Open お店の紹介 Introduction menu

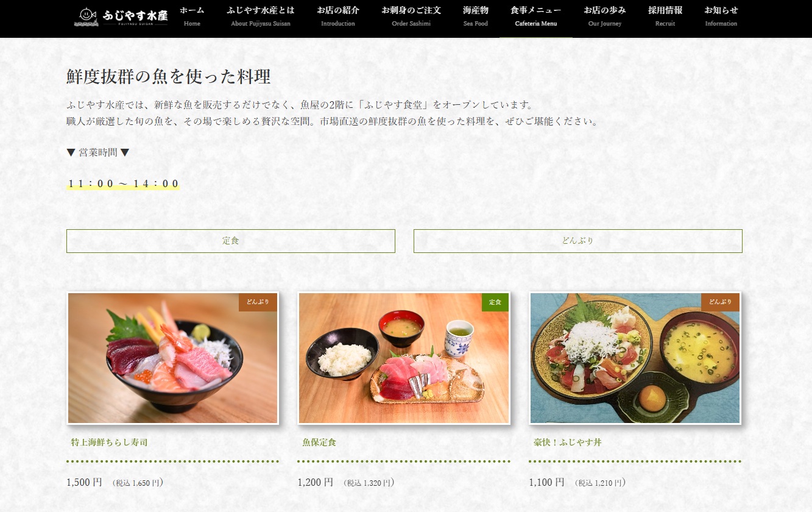(x=338, y=16)
